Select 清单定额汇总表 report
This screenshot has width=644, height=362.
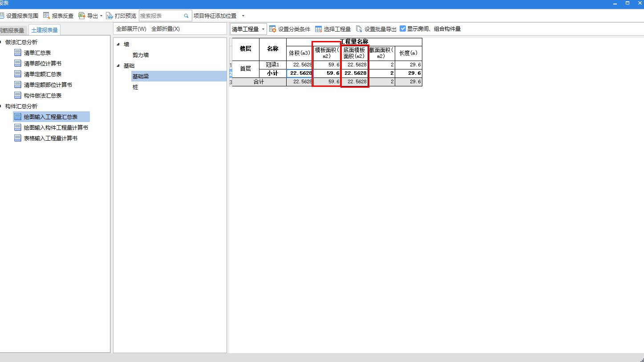[x=43, y=74]
